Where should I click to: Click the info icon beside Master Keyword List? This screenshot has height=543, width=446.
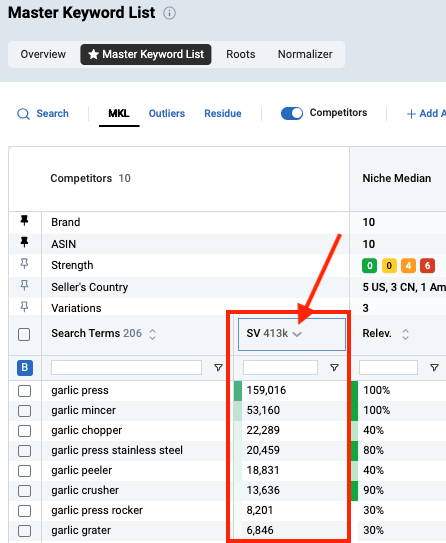click(169, 14)
